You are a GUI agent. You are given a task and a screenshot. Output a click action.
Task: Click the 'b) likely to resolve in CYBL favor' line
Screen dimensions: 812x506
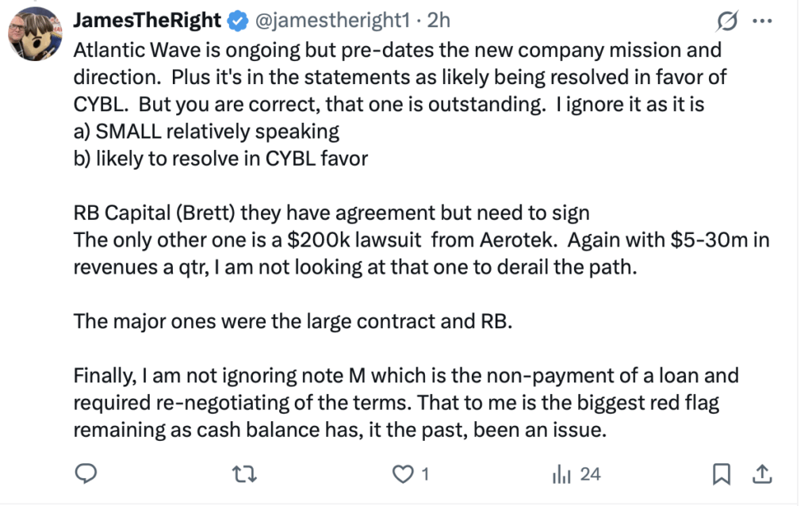pos(220,159)
